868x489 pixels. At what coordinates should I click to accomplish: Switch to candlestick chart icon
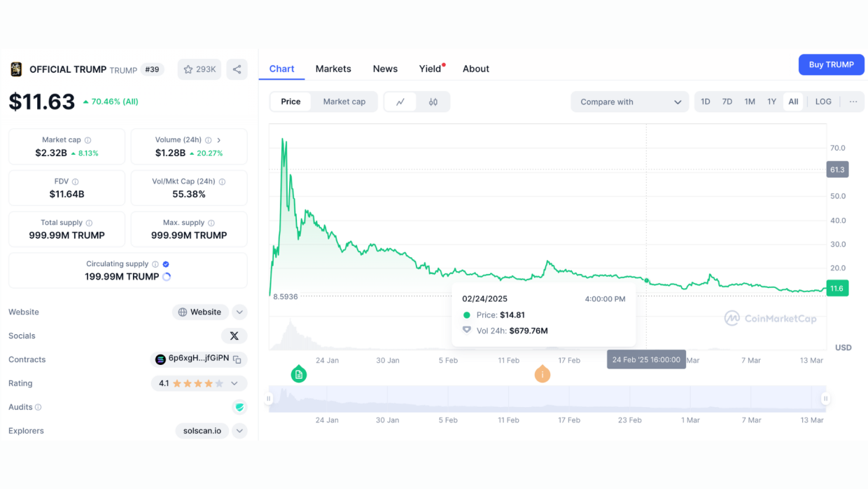click(433, 102)
